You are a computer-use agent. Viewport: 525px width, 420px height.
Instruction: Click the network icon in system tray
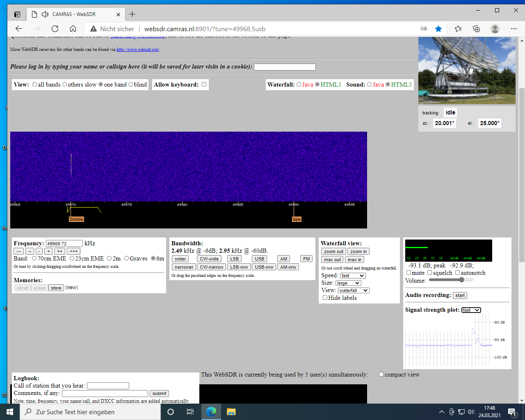461,412
